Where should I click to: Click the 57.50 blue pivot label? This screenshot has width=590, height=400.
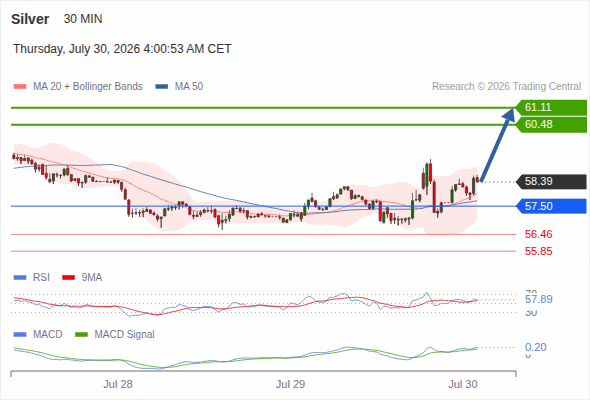point(551,206)
